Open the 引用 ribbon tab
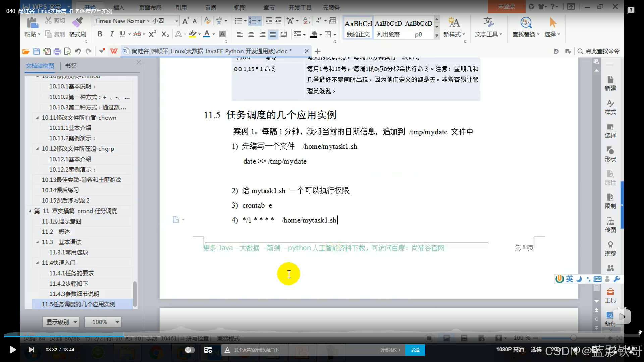 (181, 7)
